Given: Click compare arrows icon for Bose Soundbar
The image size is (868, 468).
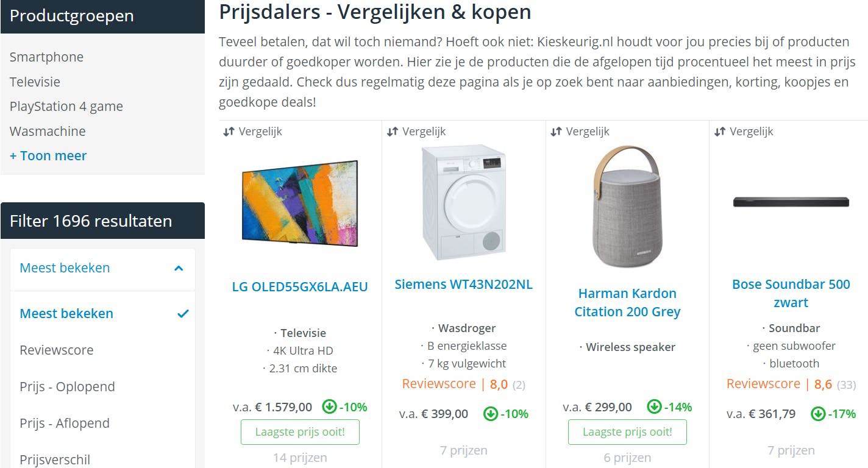Looking at the screenshot, I should pos(720,132).
